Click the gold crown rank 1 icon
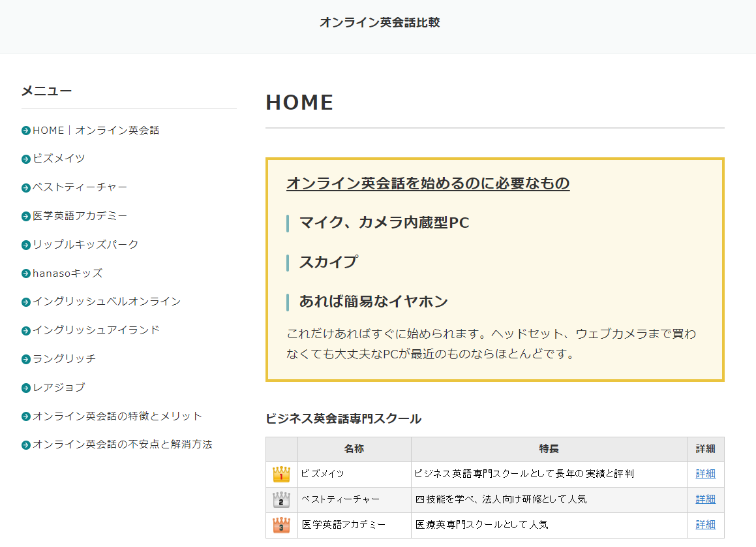Image resolution: width=756 pixels, height=547 pixels. [x=281, y=475]
